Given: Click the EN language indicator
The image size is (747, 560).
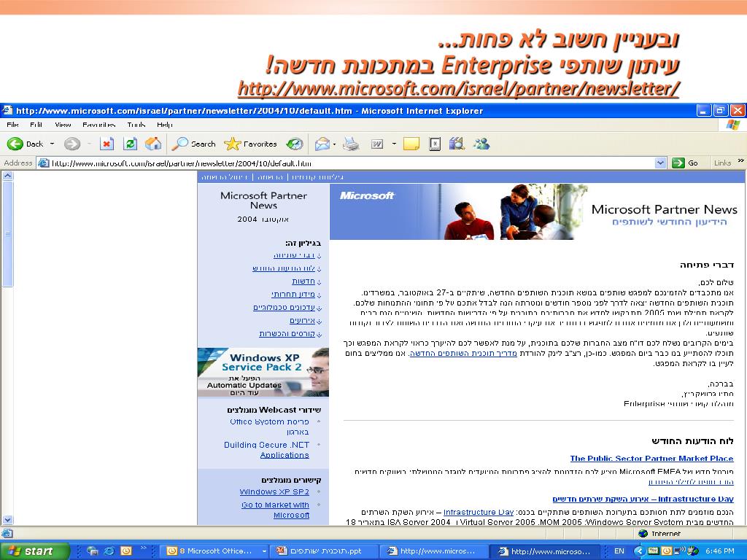Looking at the screenshot, I should tap(619, 551).
